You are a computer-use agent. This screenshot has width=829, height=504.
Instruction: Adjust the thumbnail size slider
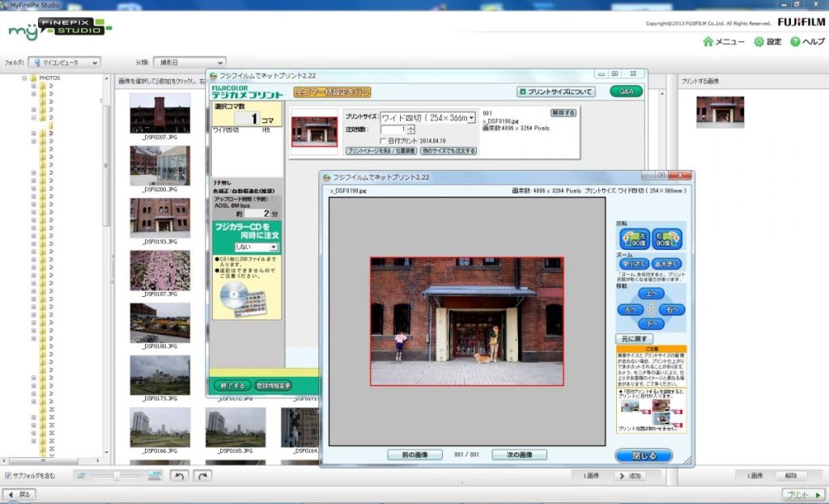click(117, 476)
